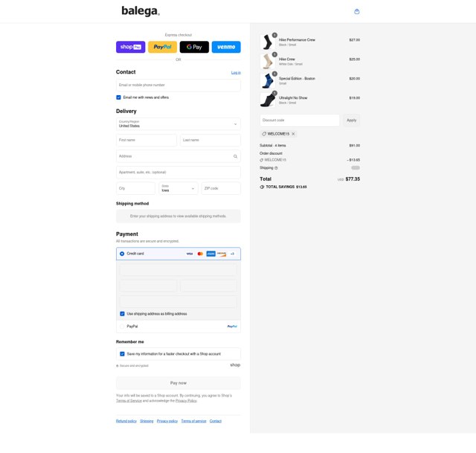Click the Last name field

click(x=210, y=141)
